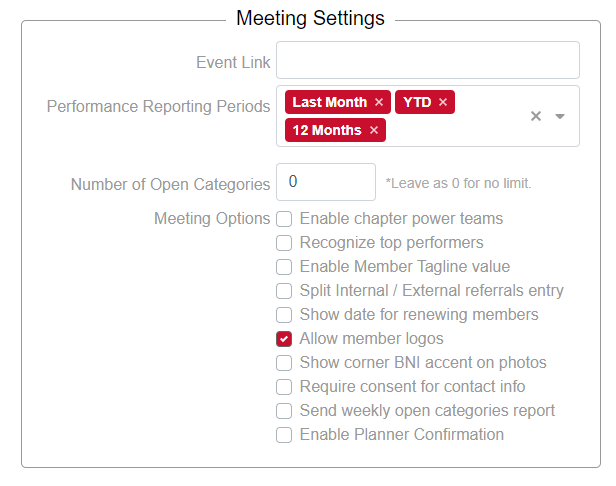Viewport: 616px width, 486px height.
Task: Enable Member Tagline value option
Action: click(284, 267)
